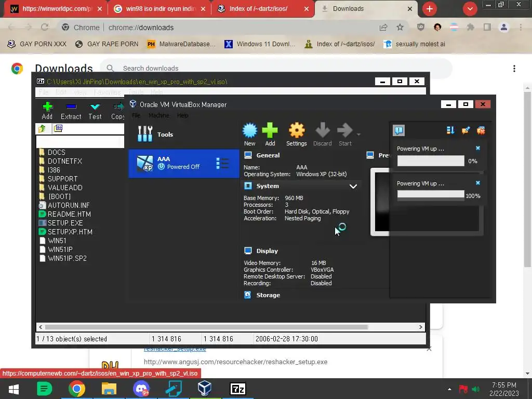This screenshot has width=532, height=399.
Task: Open File Explorer from taskbar
Action: (109, 389)
